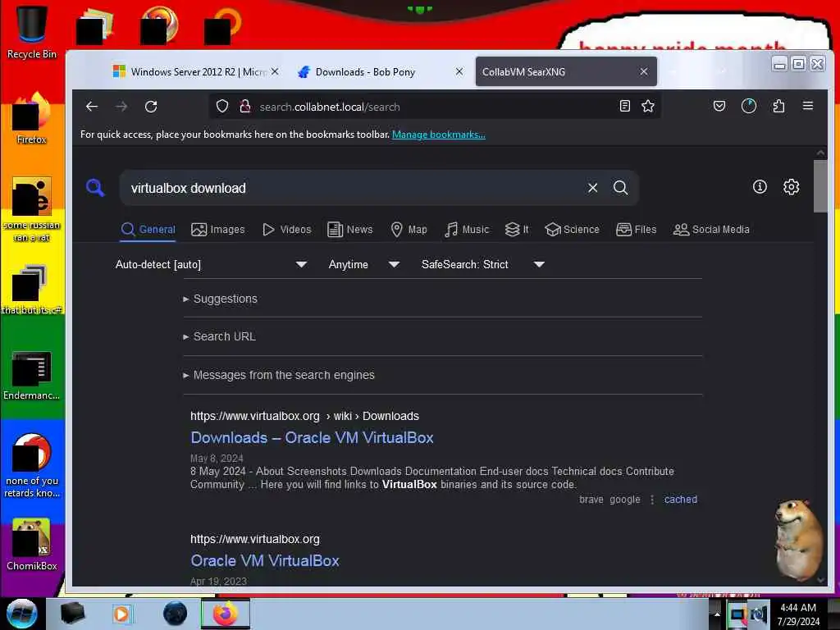Open the Extensions puzzle icon
This screenshot has height=630, width=840.
point(779,106)
